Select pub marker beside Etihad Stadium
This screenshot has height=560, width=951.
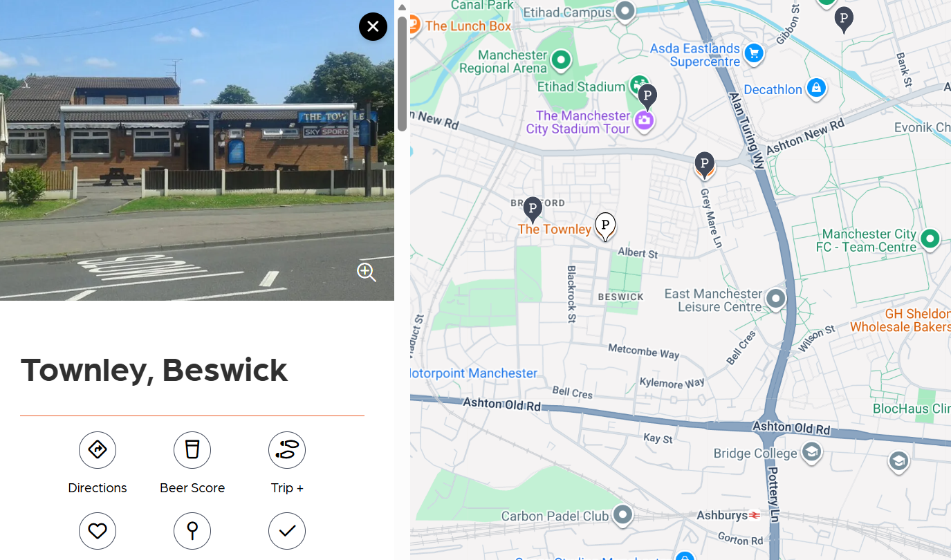tap(647, 97)
